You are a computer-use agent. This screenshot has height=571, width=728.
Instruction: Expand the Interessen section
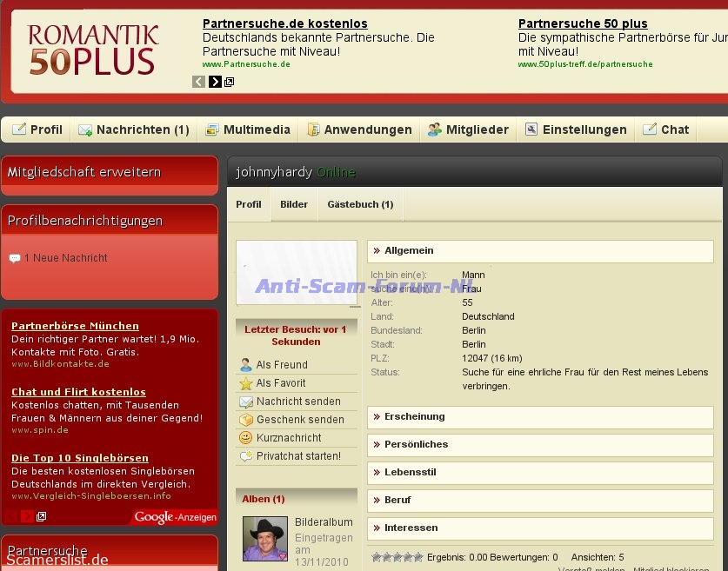click(x=411, y=528)
